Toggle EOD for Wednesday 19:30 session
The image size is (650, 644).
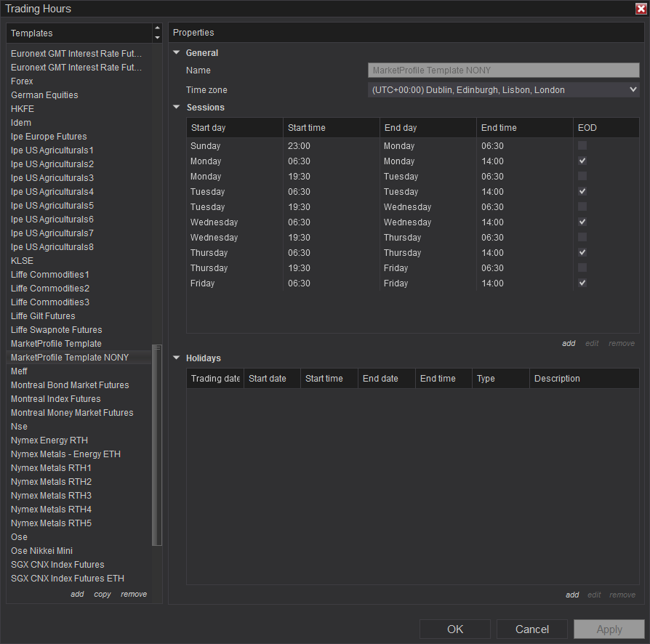582,238
